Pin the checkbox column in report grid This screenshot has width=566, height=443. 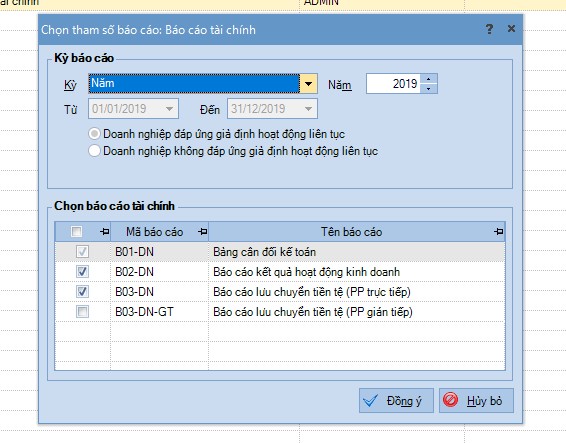click(105, 231)
